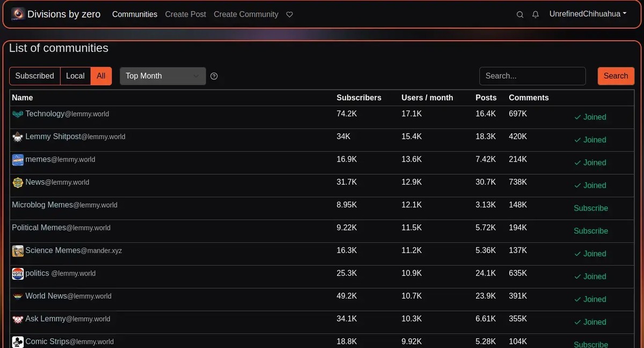Viewport: 644px width, 348px height.
Task: Open search via the magnifier icon
Action: (x=519, y=15)
